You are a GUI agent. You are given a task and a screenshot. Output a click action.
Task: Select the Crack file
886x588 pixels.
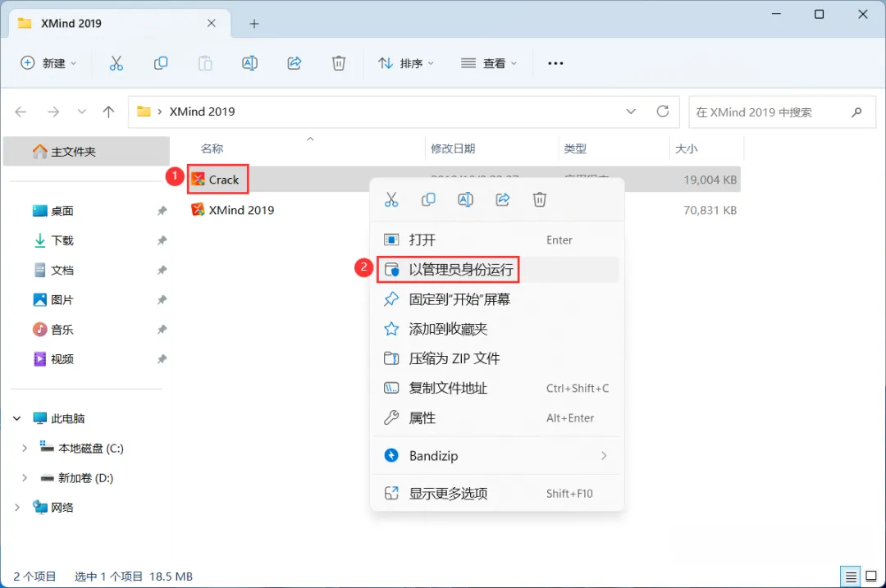[224, 180]
